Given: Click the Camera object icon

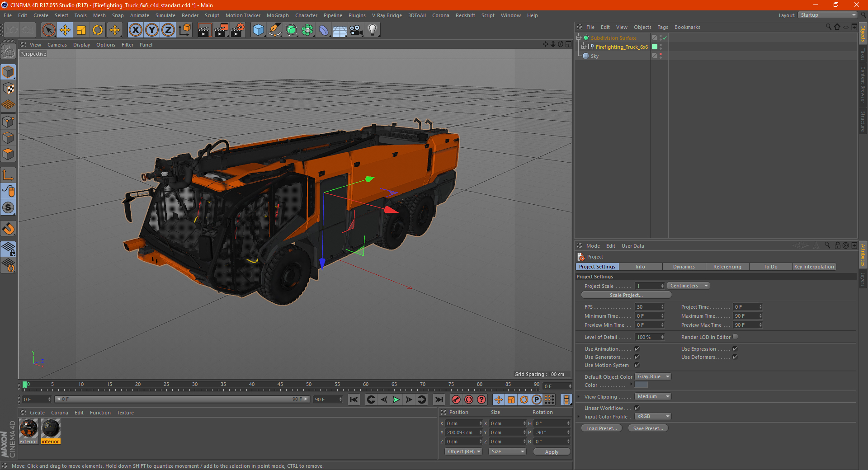Looking at the screenshot, I should click(x=356, y=30).
